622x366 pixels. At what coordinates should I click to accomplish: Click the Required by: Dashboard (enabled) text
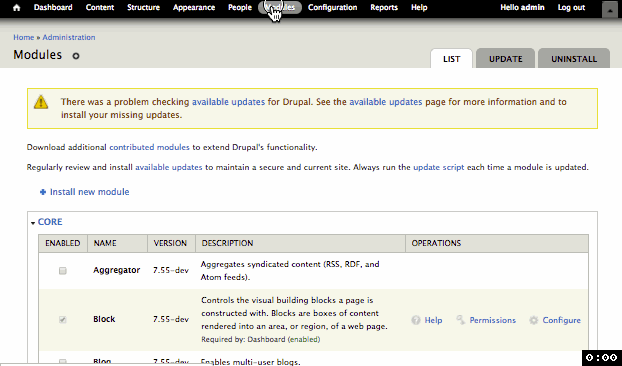261,339
